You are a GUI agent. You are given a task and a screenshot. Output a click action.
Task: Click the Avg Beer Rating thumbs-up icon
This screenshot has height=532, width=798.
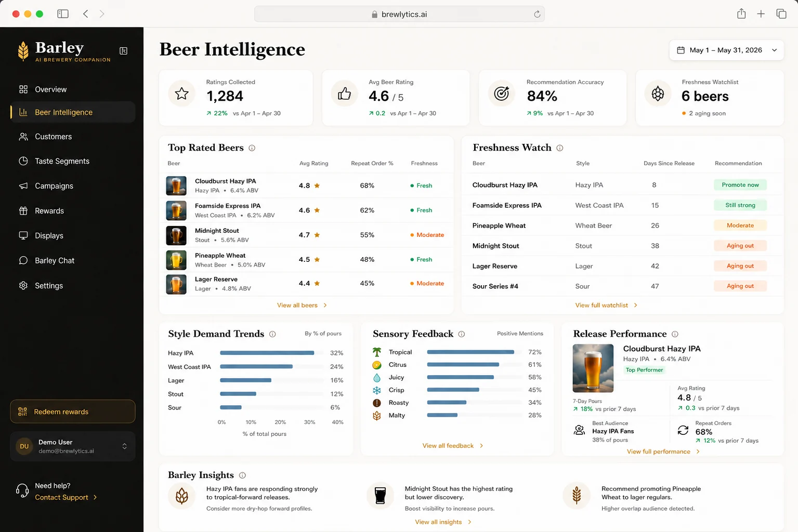point(345,94)
